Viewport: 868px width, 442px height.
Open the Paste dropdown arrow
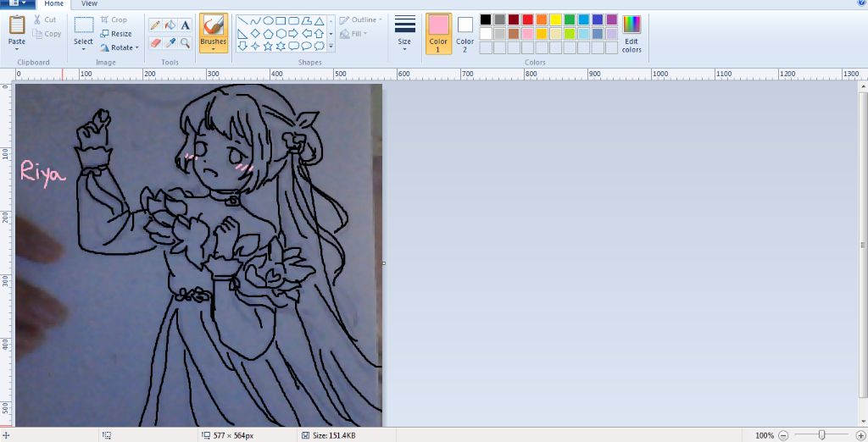click(17, 48)
